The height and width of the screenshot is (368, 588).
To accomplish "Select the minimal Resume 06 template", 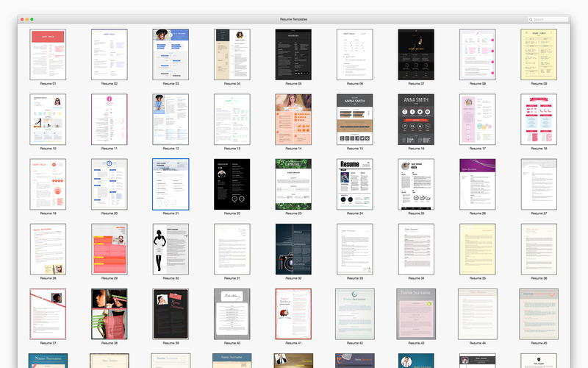I will 355,54.
